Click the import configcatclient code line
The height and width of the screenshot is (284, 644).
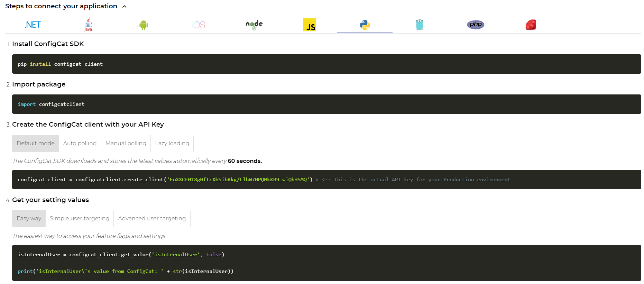51,104
